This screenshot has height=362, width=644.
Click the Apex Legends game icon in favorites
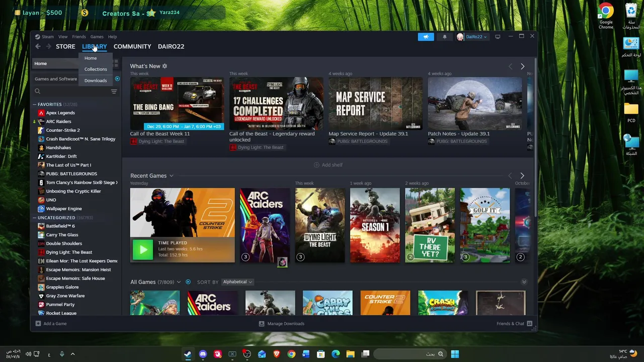click(41, 113)
